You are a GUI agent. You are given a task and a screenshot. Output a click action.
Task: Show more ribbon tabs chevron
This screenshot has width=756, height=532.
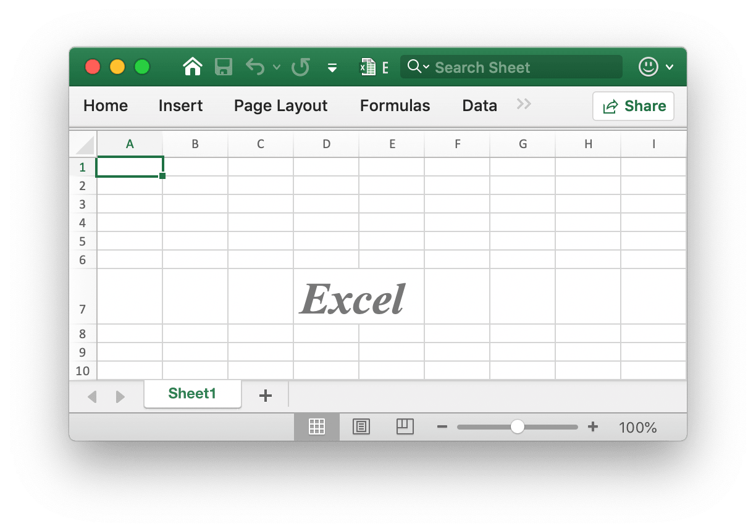524,104
